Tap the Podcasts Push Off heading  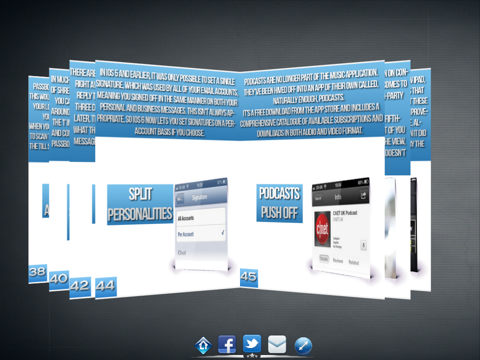pyautogui.click(x=280, y=203)
